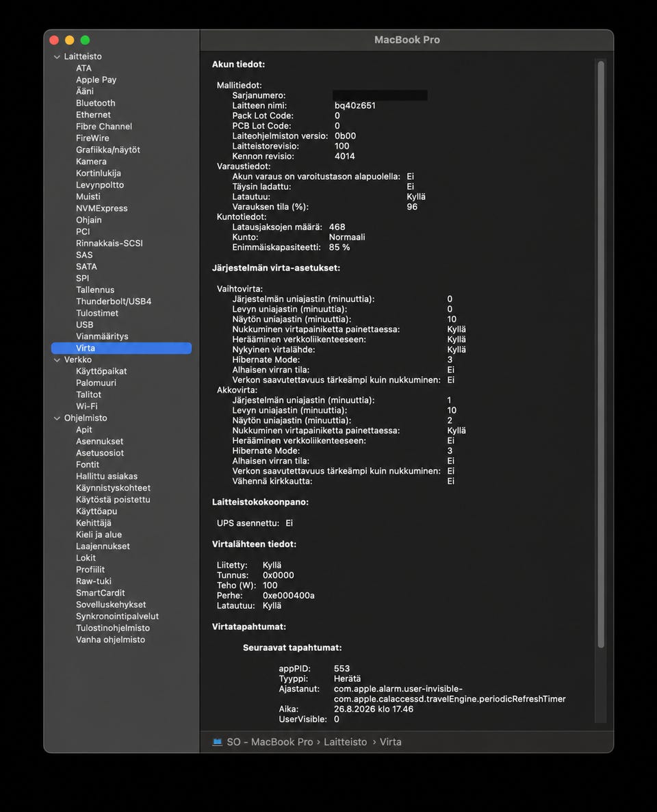Click the yellow minimize window button
Screen dimensions: 657x812
point(69,40)
